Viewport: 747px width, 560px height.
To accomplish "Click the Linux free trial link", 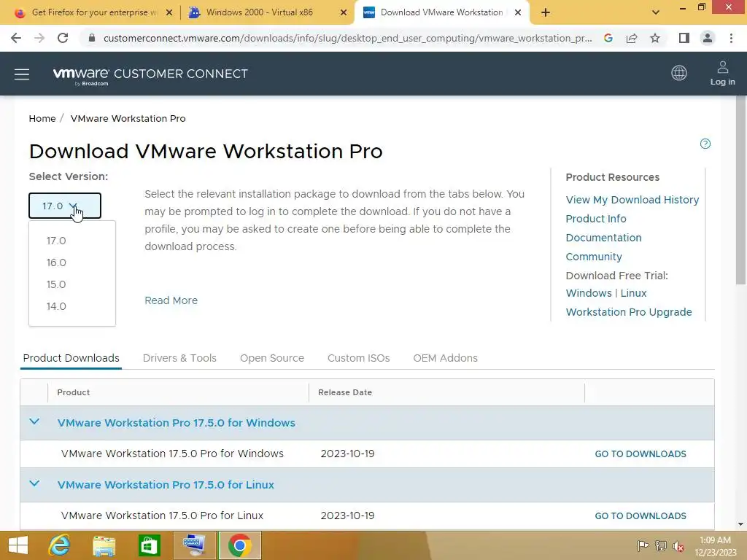I will (x=633, y=293).
